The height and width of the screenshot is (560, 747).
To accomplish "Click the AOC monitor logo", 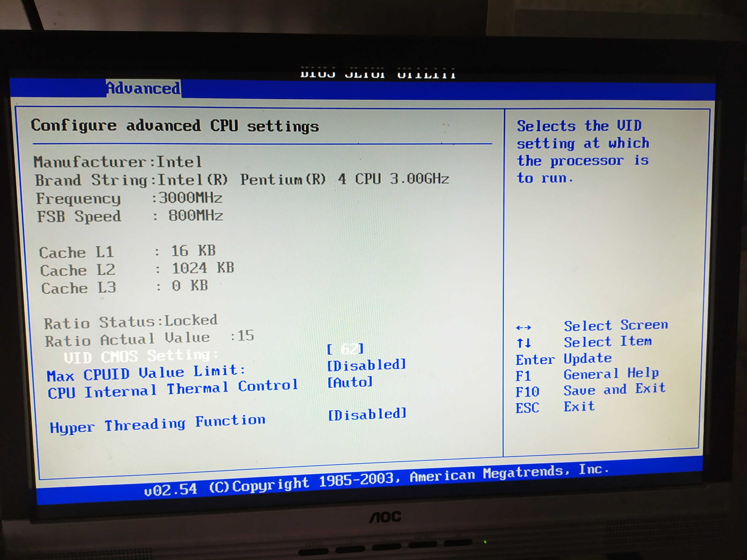I will [x=385, y=517].
